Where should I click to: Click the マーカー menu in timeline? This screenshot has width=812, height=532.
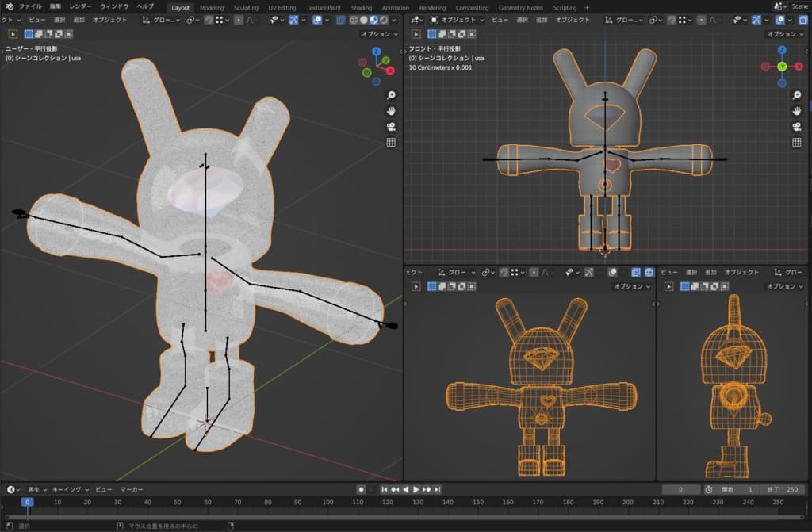[132, 490]
